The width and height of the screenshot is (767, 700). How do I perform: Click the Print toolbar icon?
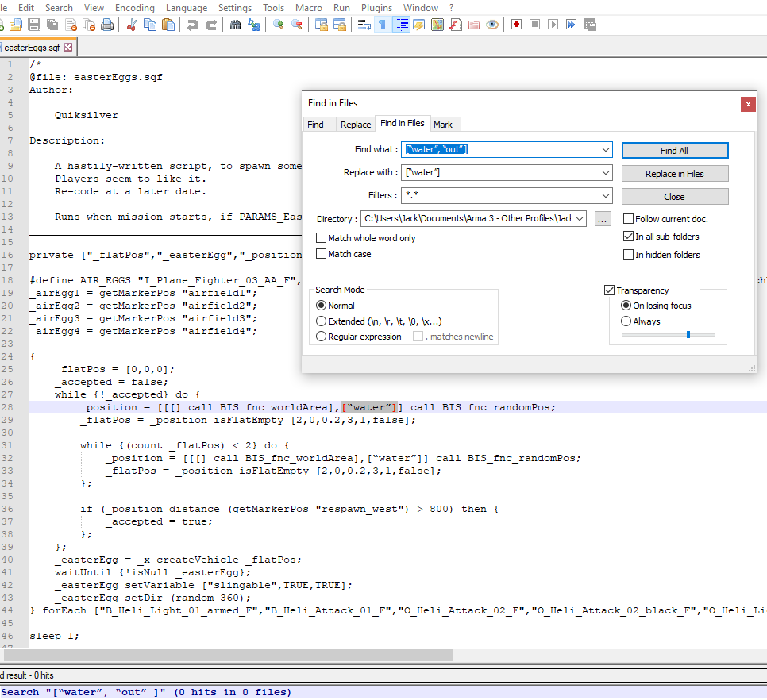[x=107, y=25]
